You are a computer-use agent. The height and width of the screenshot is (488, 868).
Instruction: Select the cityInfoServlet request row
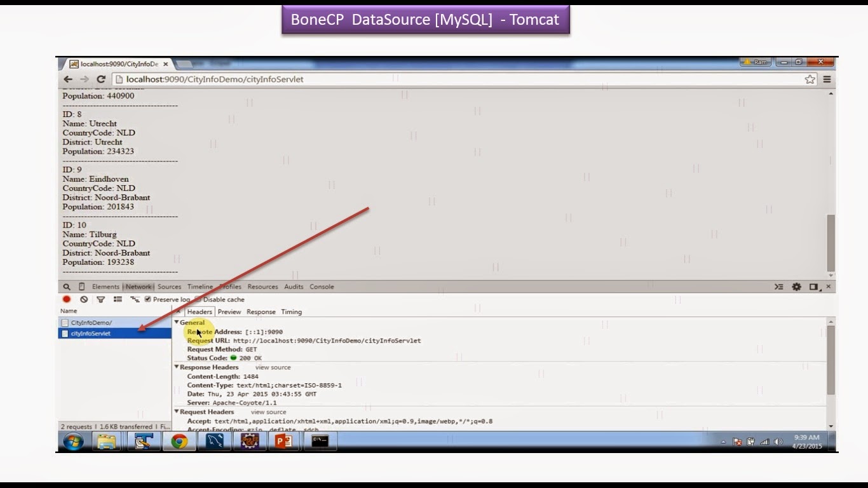pyautogui.click(x=115, y=333)
